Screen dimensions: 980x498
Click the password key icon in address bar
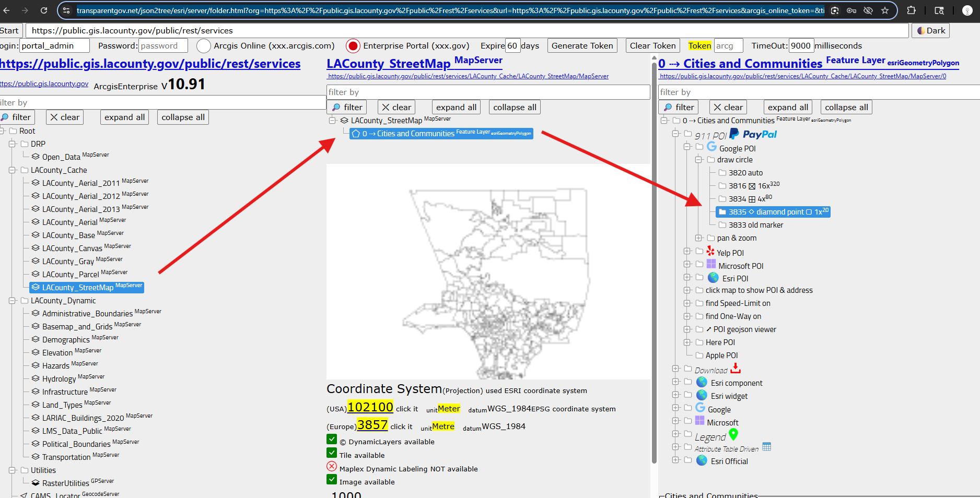pos(851,10)
